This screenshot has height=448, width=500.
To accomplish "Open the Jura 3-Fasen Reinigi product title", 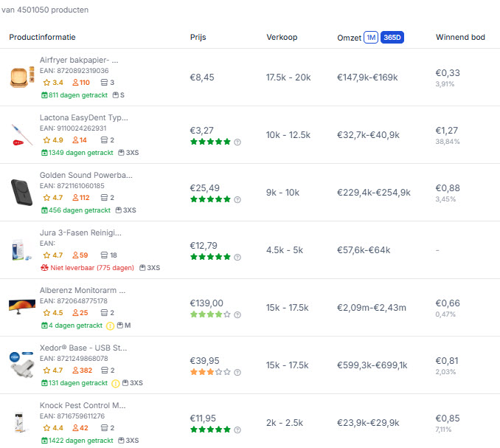I will (x=80, y=232).
